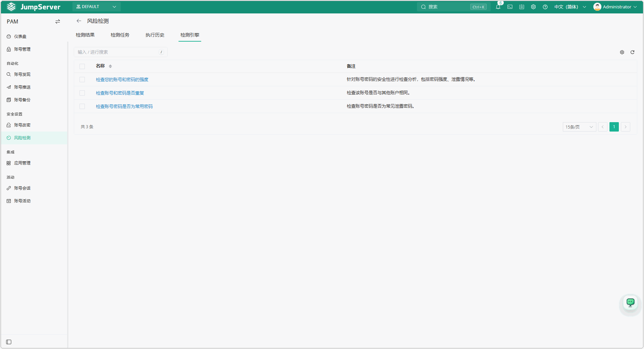Click the PAM view switch arrows icon
This screenshot has width=644, height=349.
(x=58, y=21)
